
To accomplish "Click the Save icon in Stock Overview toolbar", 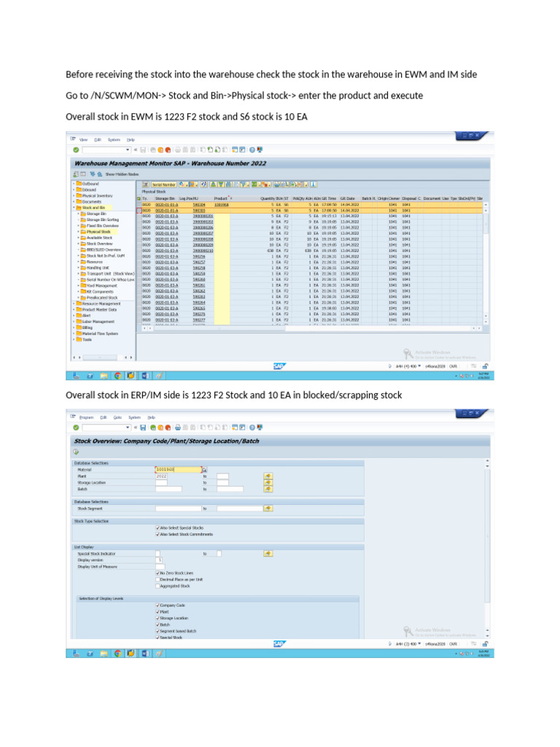I will (x=142, y=427).
